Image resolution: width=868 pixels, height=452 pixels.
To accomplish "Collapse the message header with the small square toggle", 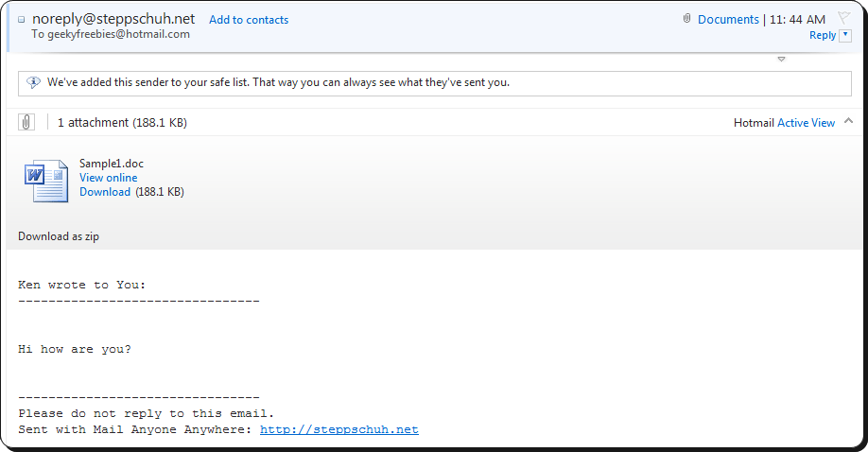I will [x=21, y=20].
